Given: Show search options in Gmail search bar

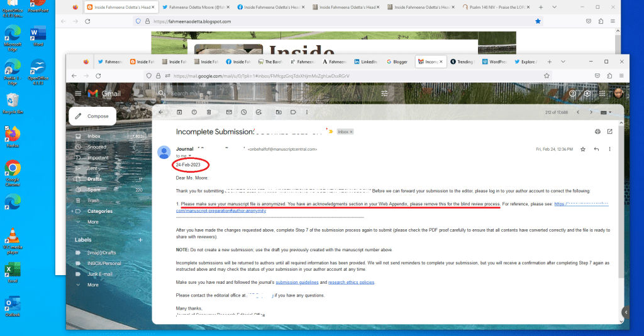Looking at the screenshot, I should (x=384, y=94).
